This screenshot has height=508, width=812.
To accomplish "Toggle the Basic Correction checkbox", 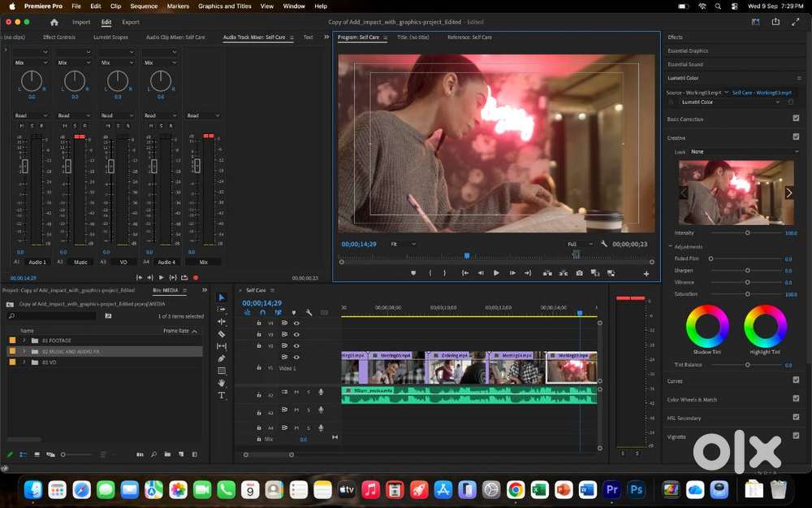I will [x=796, y=118].
